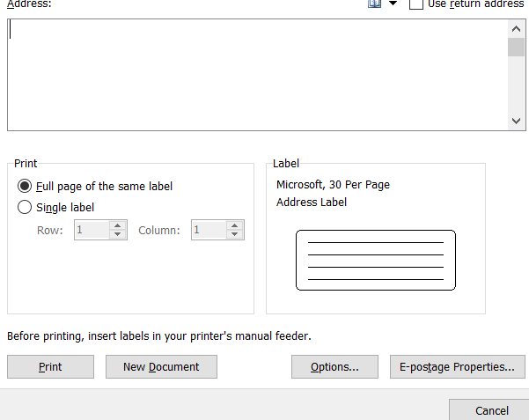Choose the Single label radio option
The image size is (529, 420).
point(25,208)
